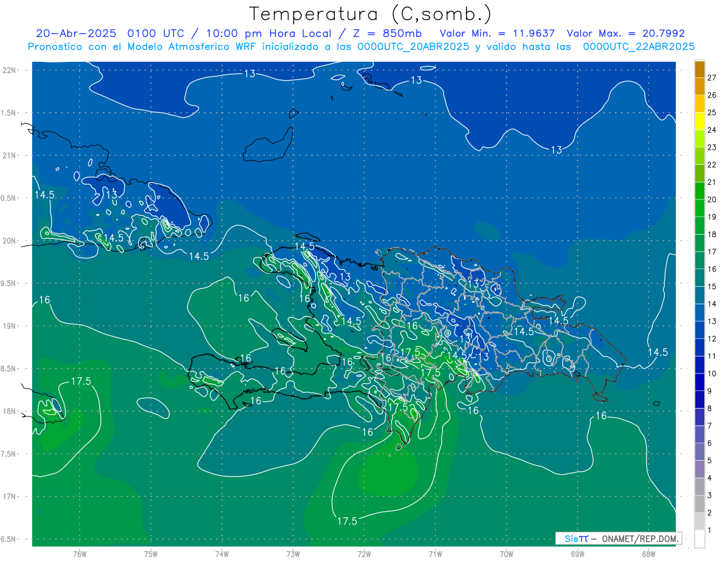Click the 13 contour label beside 22N

[x=250, y=74]
